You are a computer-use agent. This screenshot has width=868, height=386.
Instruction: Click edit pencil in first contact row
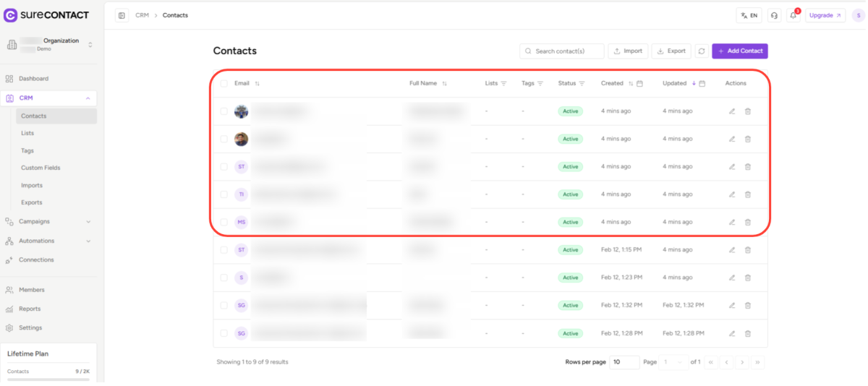(x=731, y=111)
